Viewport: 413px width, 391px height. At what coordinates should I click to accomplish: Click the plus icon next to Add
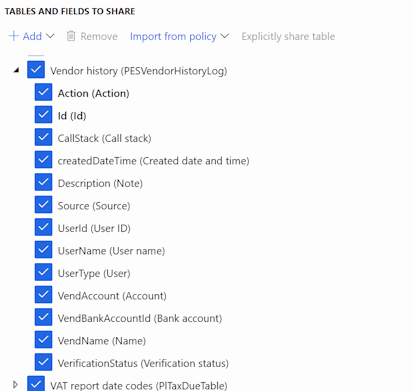click(14, 36)
